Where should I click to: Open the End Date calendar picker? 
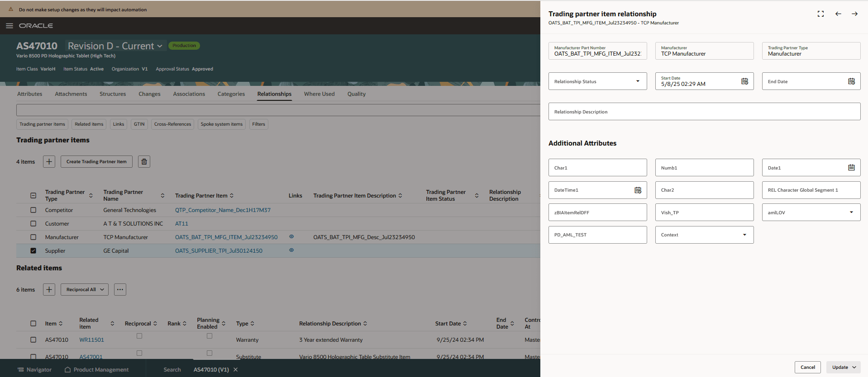pos(851,81)
